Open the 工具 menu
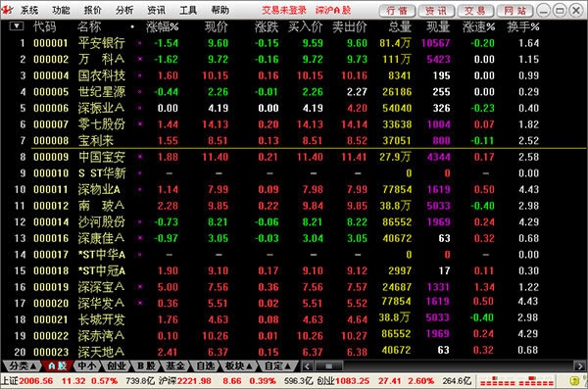This screenshot has height=389, width=588. [188, 10]
